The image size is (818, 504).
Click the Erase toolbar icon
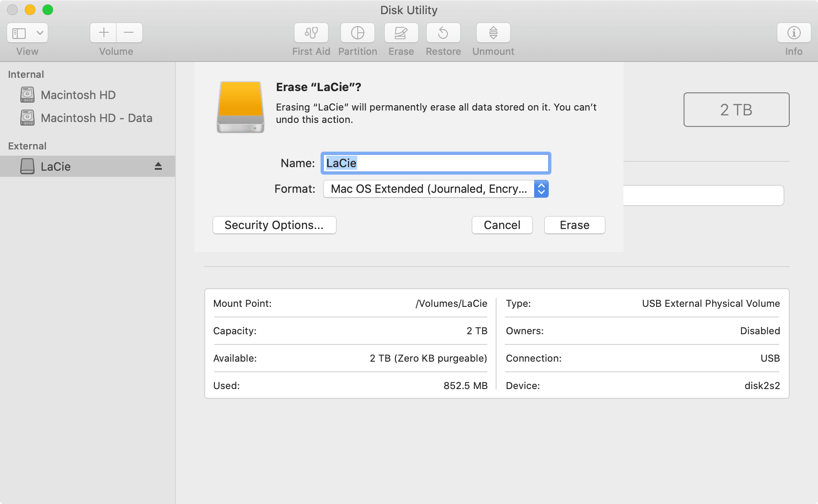pos(401,33)
